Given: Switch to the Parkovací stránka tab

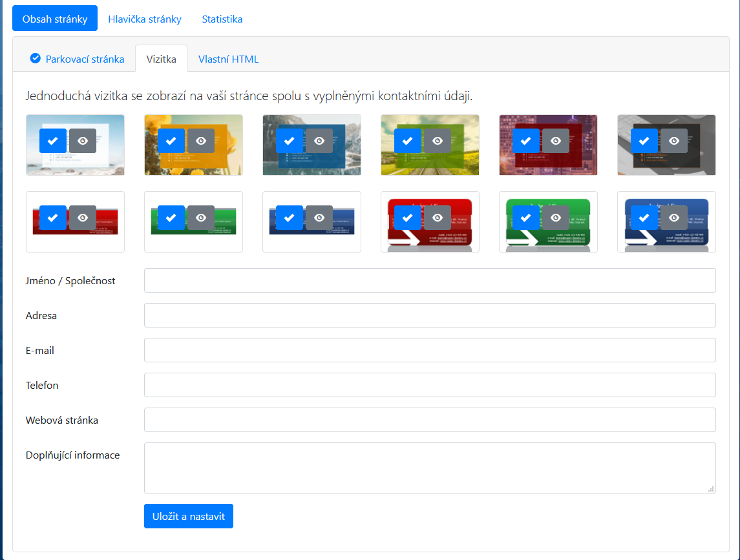Looking at the screenshot, I should tap(78, 59).
